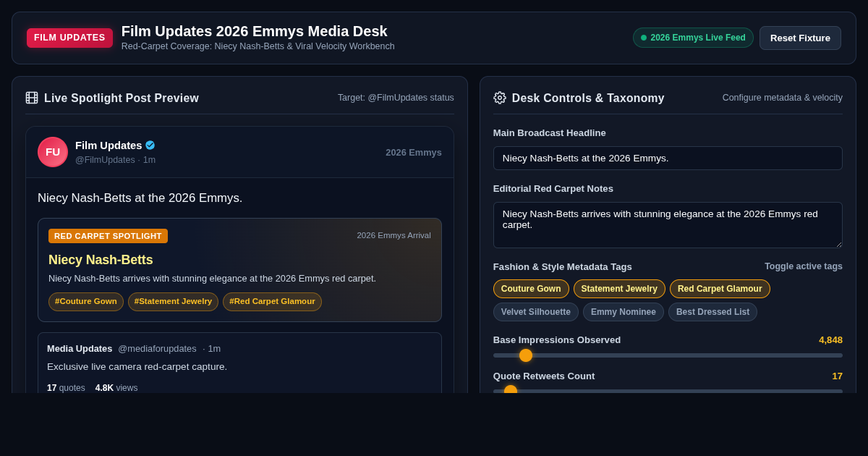Click the Film Updates 2026 Emmys Media Desk title
868x456 pixels.
(255, 31)
